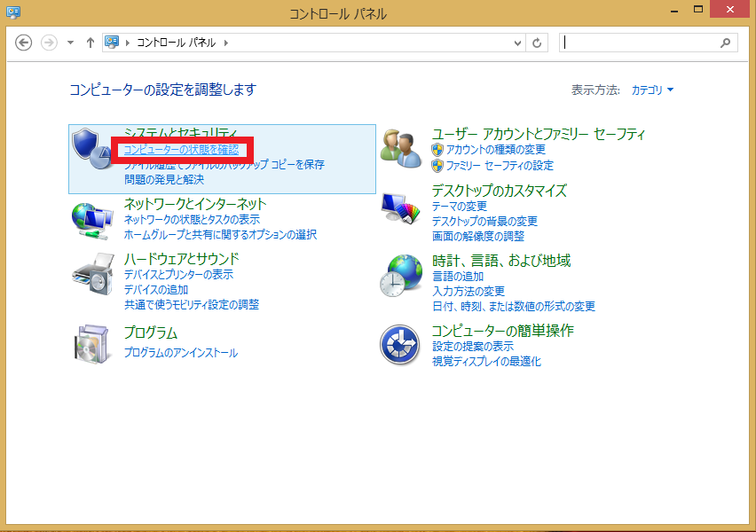Open コンピューターの状態を確認 link
756x532 pixels.
[x=181, y=150]
